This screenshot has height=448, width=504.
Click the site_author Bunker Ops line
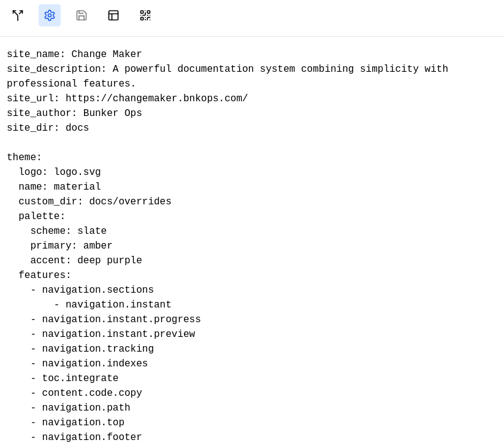[x=74, y=113]
